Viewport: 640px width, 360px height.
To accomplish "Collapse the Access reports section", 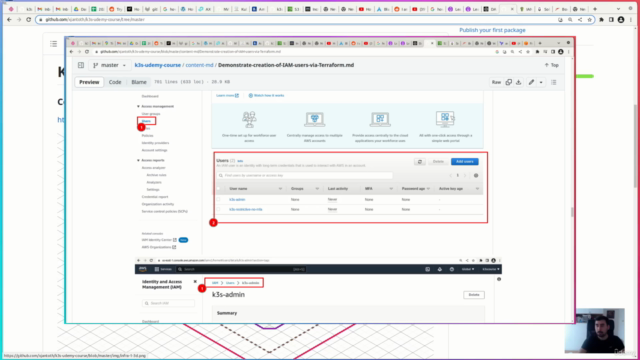I will [138, 160].
